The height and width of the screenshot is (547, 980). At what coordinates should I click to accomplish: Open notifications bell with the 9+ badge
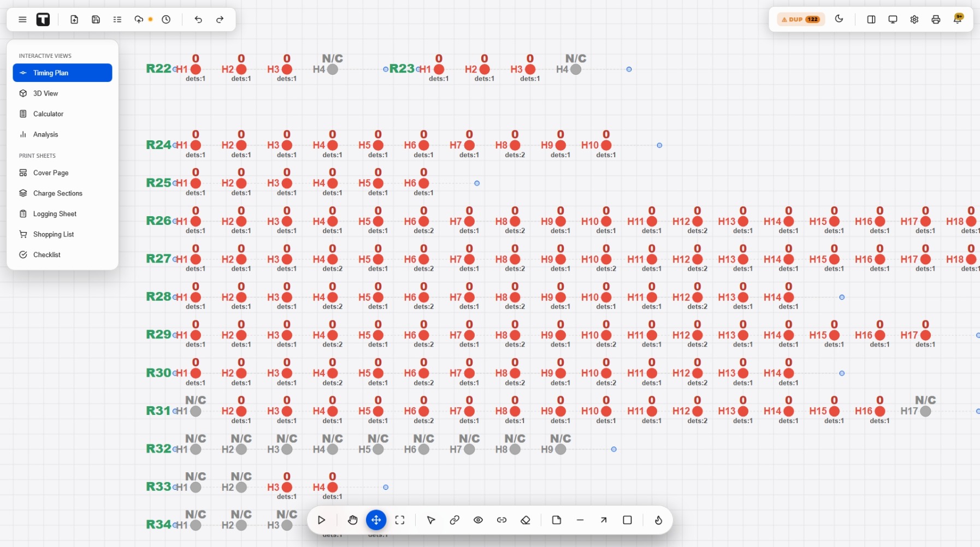pos(958,19)
